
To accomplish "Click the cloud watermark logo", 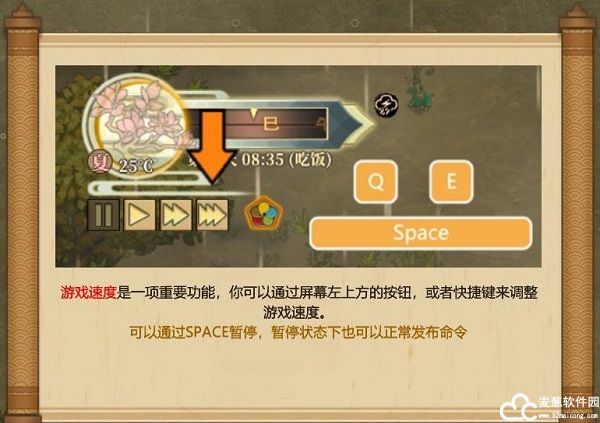I will [x=518, y=409].
